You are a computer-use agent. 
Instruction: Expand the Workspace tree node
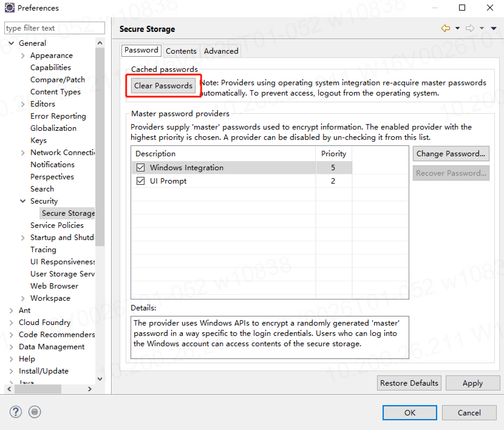[x=23, y=298]
